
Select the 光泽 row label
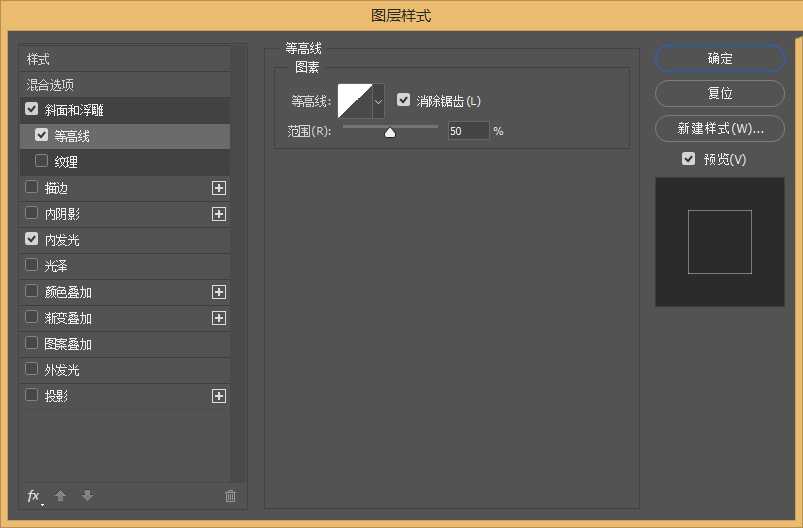pos(56,266)
